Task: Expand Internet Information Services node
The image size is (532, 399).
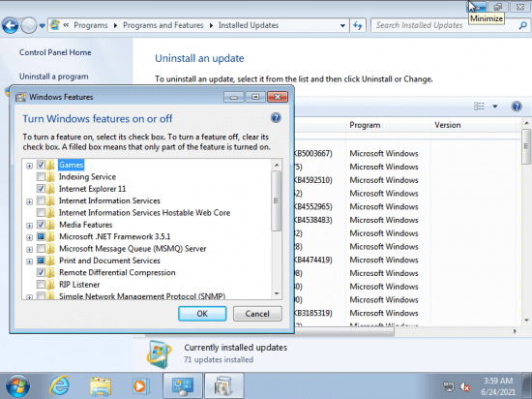Action: [x=30, y=201]
